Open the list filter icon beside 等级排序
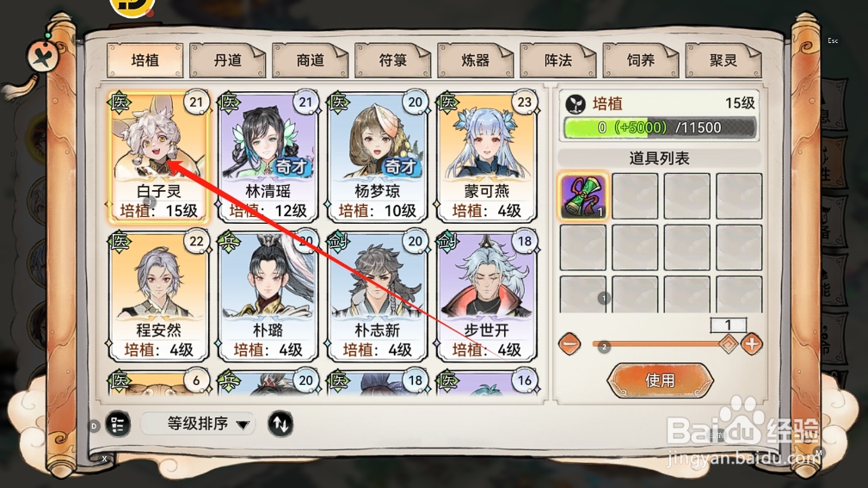The image size is (868, 488). (x=117, y=424)
